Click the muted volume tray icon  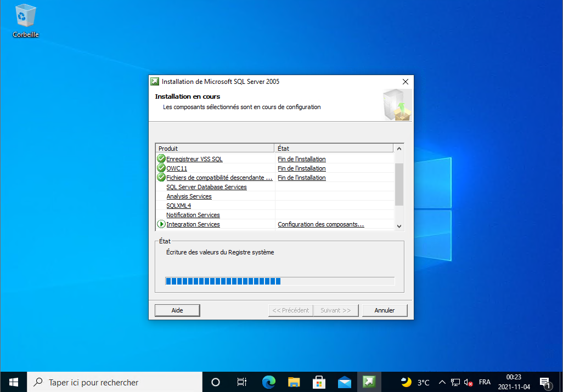468,382
